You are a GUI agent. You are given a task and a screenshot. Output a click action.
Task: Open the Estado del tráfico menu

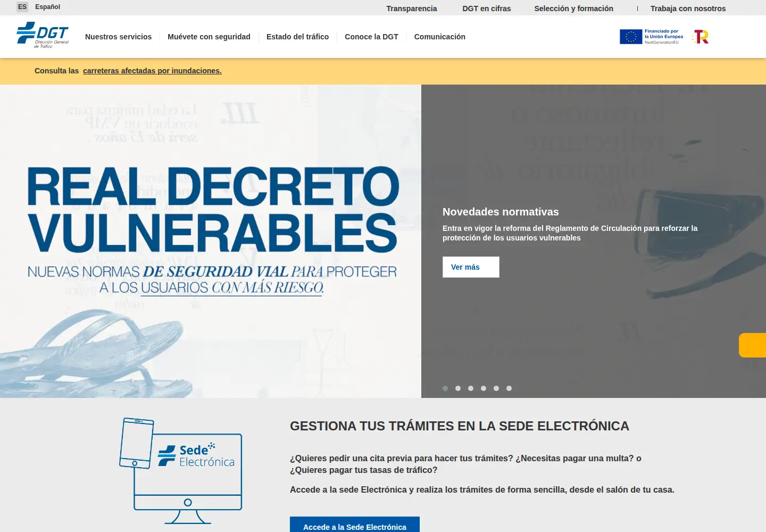pos(297,37)
